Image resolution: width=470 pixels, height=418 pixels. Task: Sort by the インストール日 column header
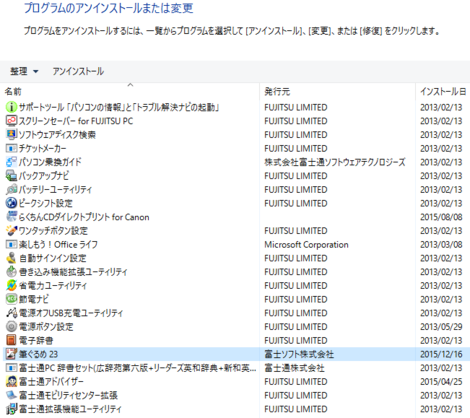pyautogui.click(x=443, y=91)
